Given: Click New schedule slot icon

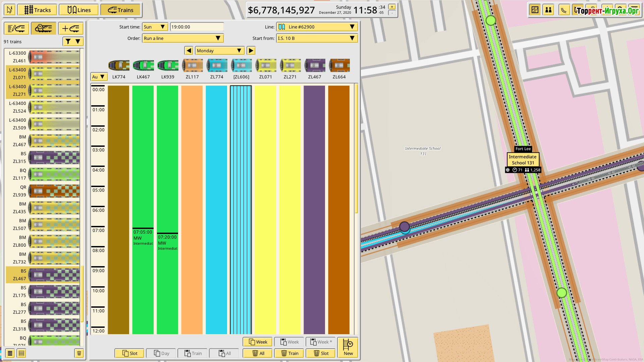Looking at the screenshot, I should (x=348, y=347).
